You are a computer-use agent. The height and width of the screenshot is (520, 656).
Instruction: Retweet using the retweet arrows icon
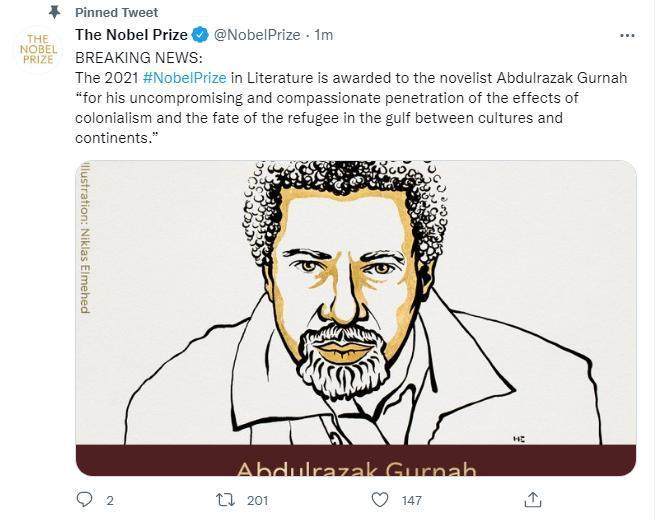(227, 499)
